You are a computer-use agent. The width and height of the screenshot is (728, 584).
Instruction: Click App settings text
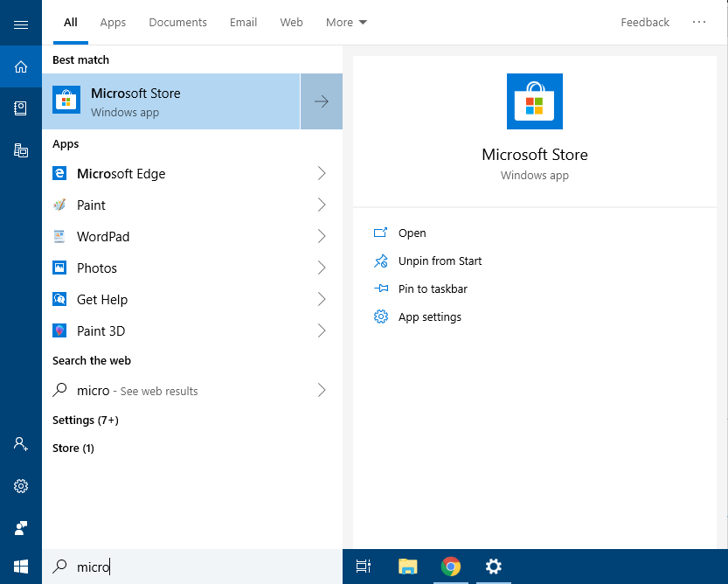tap(429, 316)
